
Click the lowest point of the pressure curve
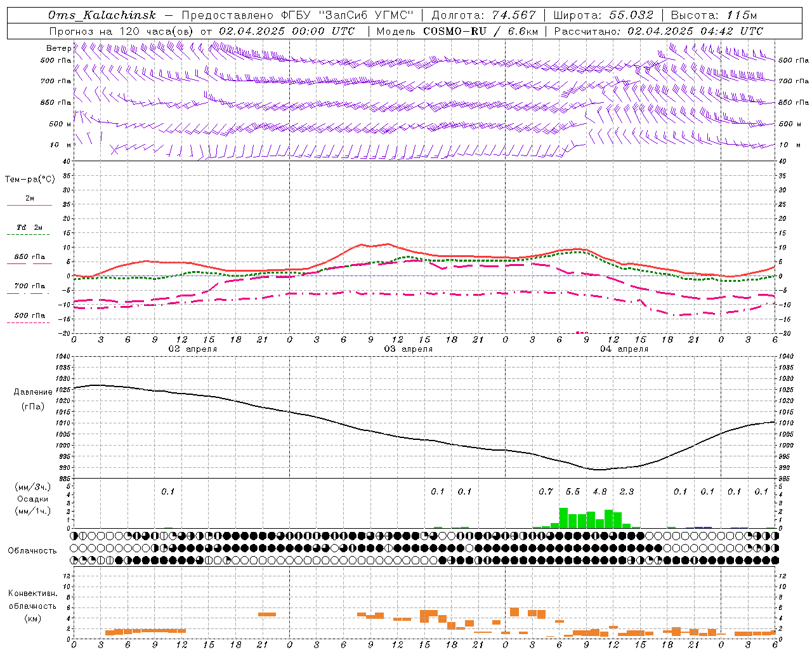[x=599, y=470]
